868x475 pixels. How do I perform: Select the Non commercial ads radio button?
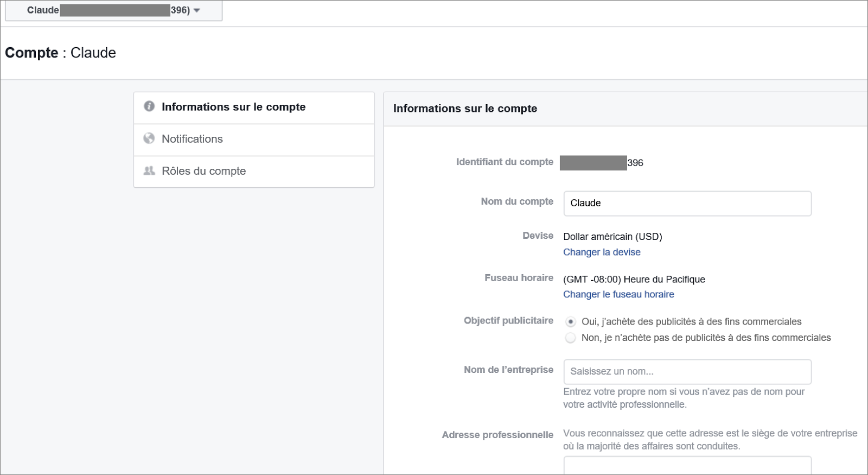tap(570, 338)
